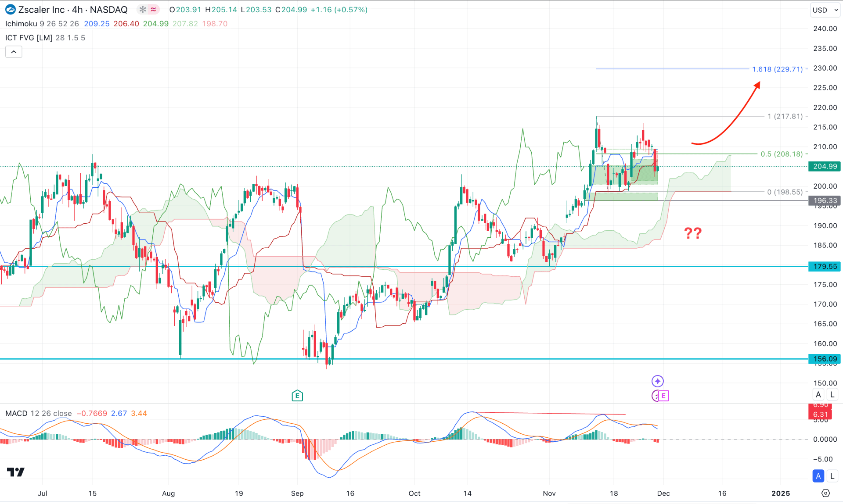Click the 179.55 horizontal line price label
This screenshot has height=504, width=843.
(x=825, y=266)
